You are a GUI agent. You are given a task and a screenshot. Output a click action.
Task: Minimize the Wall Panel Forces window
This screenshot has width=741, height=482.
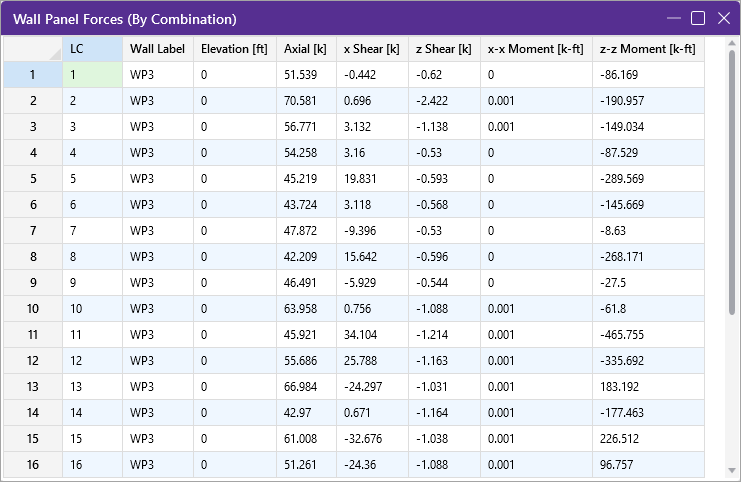675,18
